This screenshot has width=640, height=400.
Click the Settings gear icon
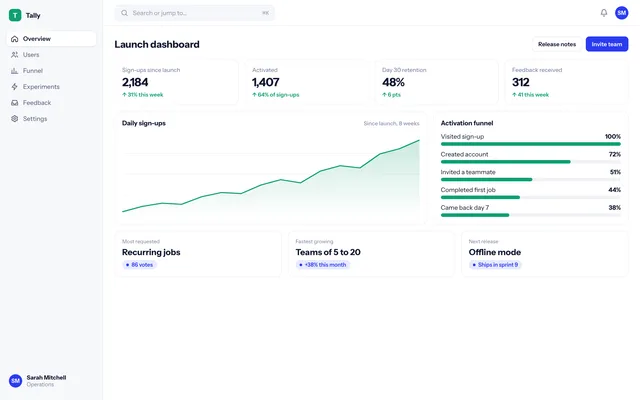pyautogui.click(x=15, y=119)
